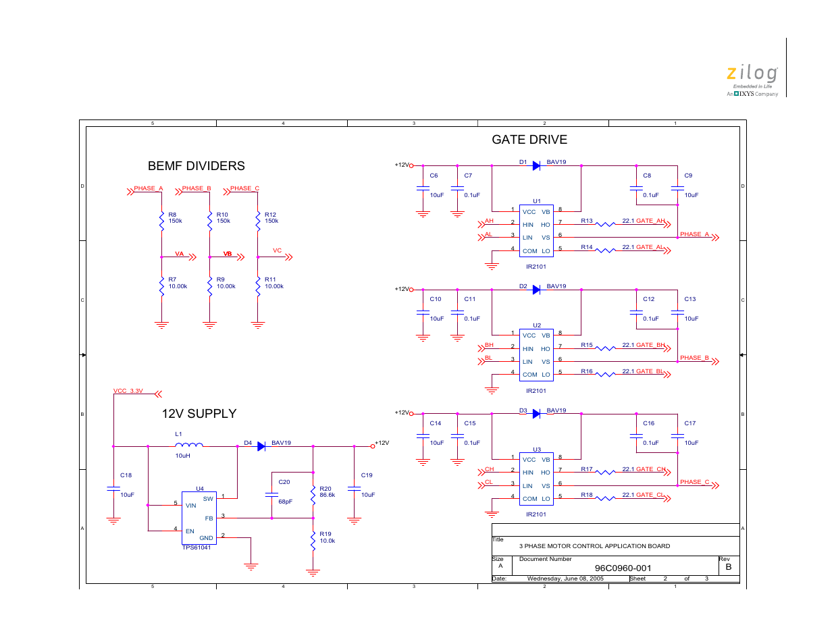Select the D2 diode symbol

(x=536, y=290)
